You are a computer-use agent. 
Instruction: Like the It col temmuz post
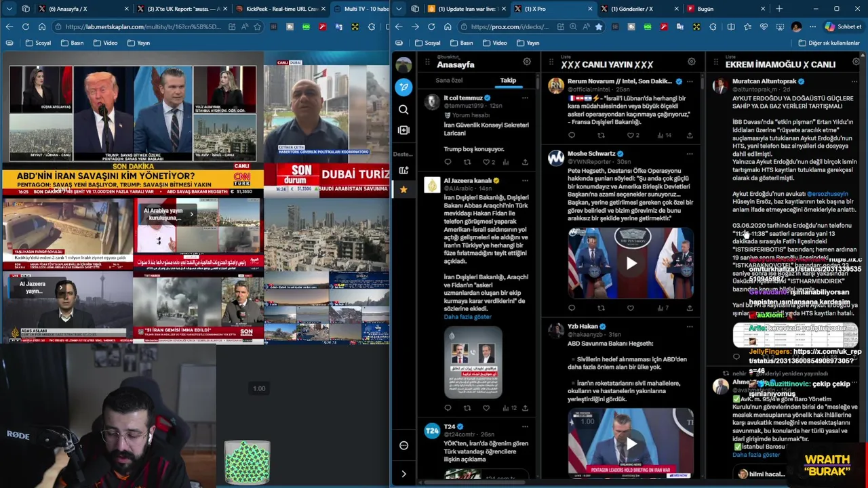coord(486,162)
